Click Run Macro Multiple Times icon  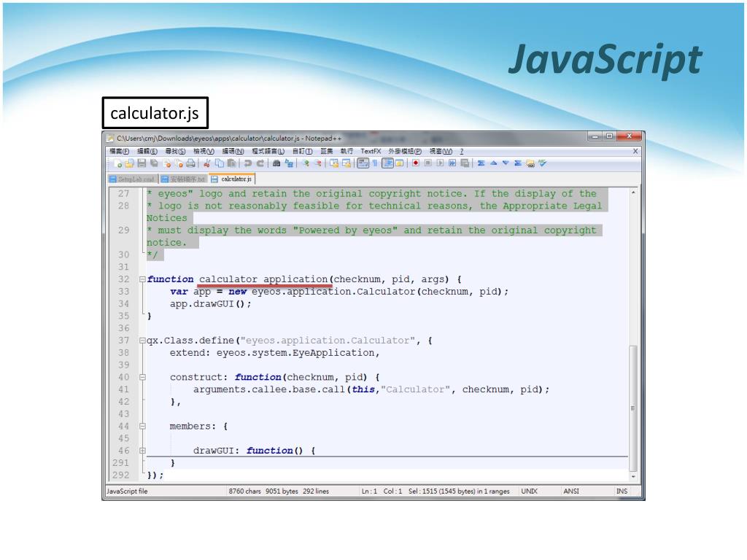[x=452, y=163]
